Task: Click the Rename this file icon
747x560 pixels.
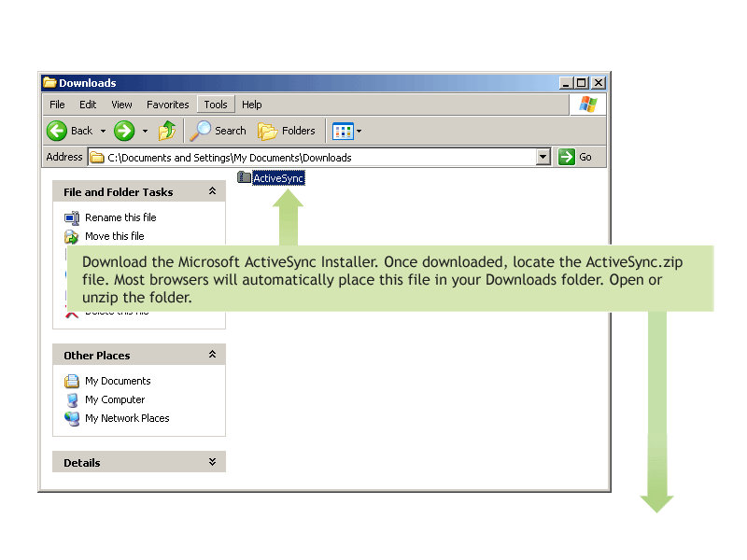Action: pyautogui.click(x=72, y=217)
